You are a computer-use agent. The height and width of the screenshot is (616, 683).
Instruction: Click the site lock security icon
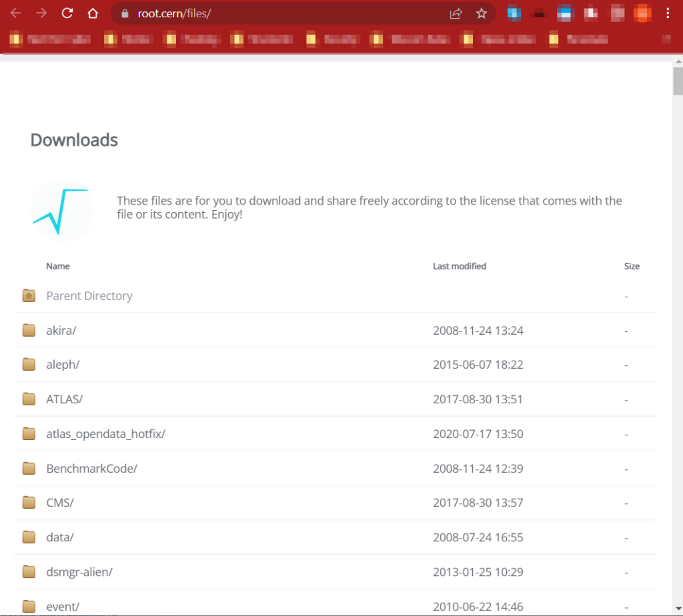(x=124, y=13)
